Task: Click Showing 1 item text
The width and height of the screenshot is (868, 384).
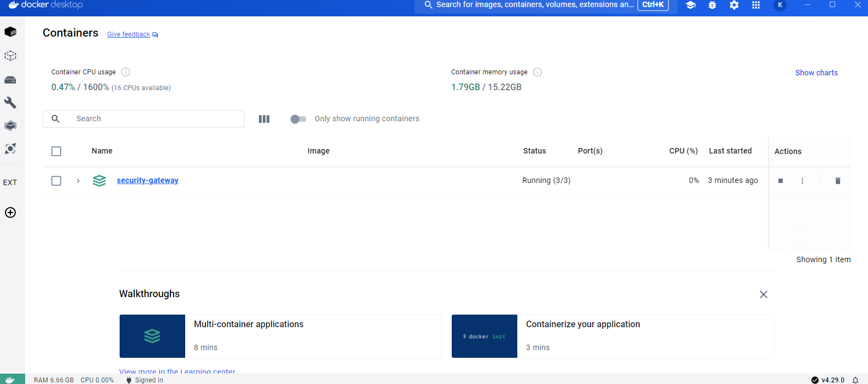Action: (823, 259)
